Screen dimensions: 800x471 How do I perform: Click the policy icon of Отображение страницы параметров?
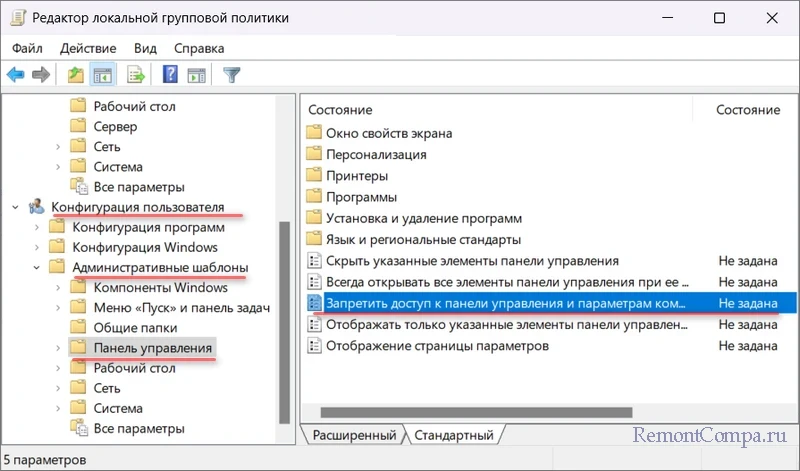point(314,346)
